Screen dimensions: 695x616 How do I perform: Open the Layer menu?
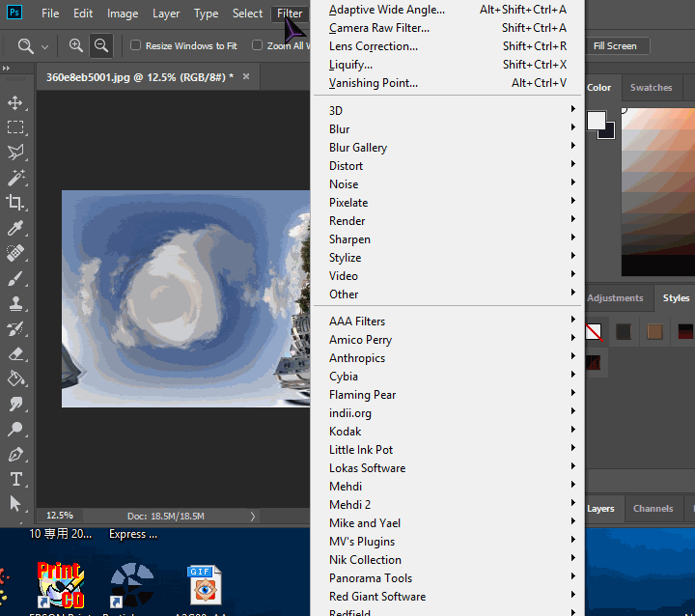[x=166, y=14]
